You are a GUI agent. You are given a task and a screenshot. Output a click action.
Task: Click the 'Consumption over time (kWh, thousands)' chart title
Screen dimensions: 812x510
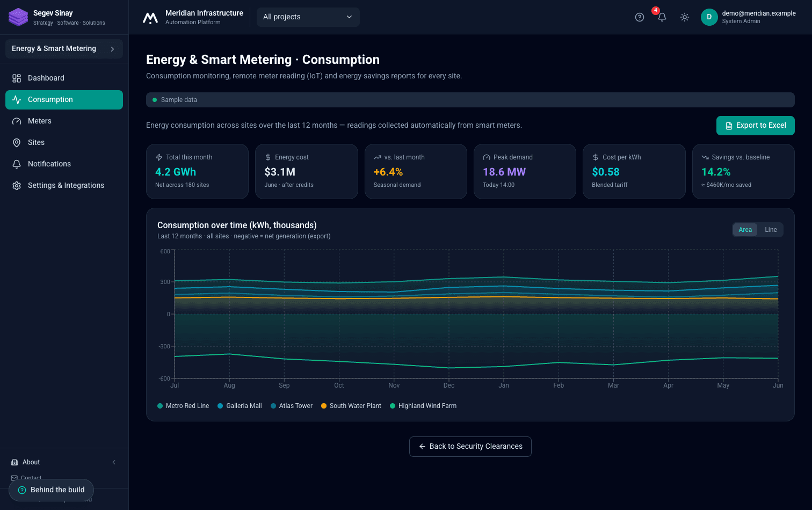[x=237, y=225]
